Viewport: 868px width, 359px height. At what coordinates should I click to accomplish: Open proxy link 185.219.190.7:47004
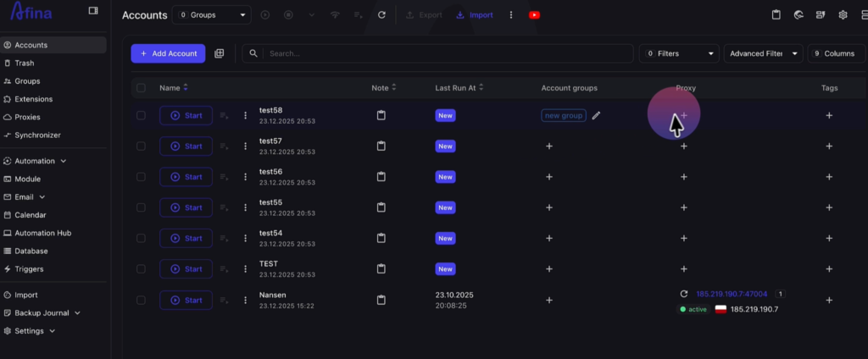click(732, 294)
